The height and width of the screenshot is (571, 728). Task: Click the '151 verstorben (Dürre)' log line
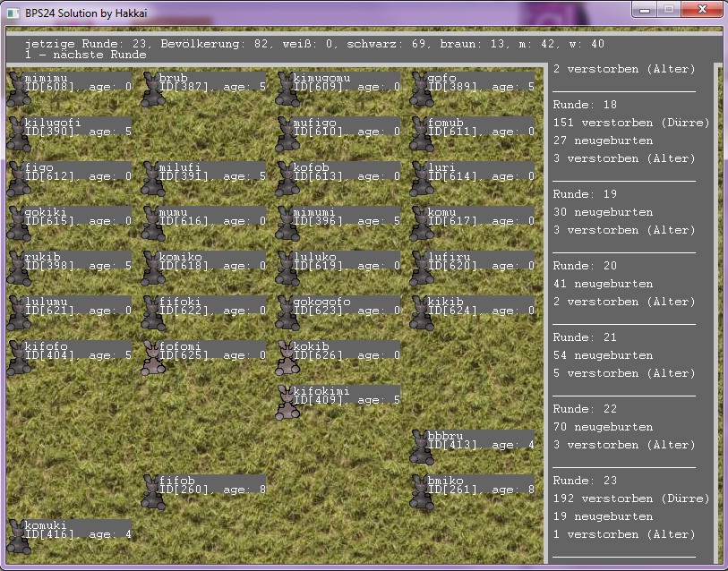[x=630, y=123]
